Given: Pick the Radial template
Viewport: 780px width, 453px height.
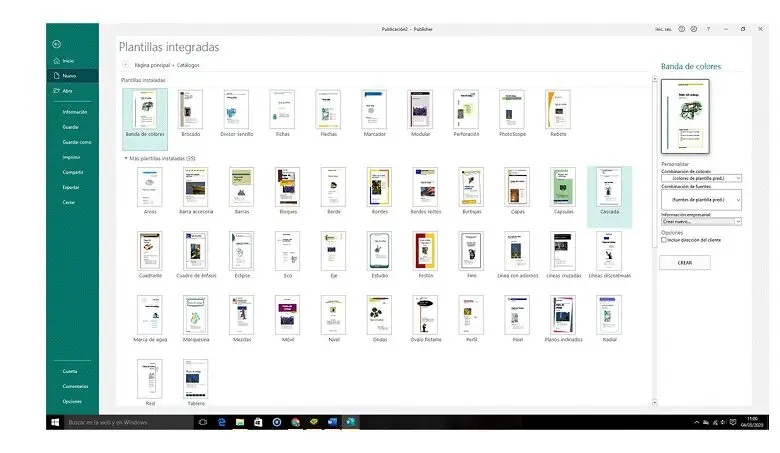Looking at the screenshot, I should click(x=609, y=319).
